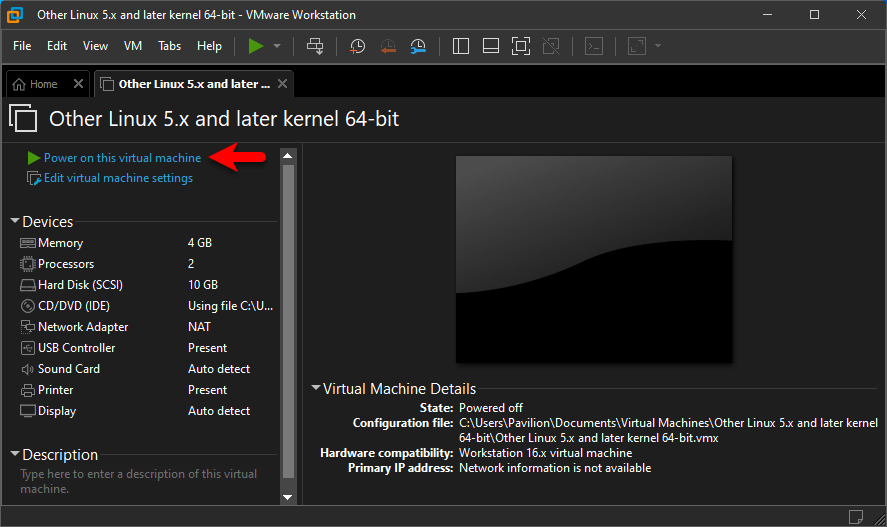The image size is (887, 527).
Task: Open the Tabs menu
Action: tap(169, 46)
